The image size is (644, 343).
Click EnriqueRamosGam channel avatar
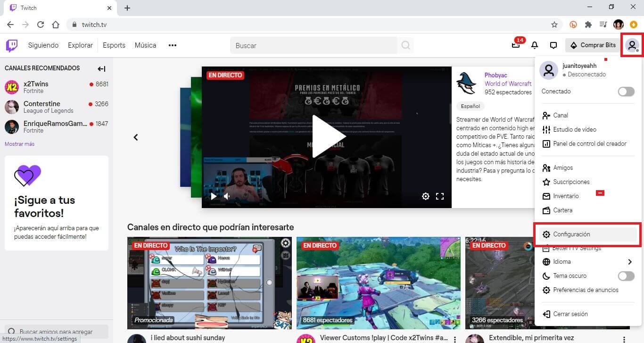pyautogui.click(x=12, y=127)
